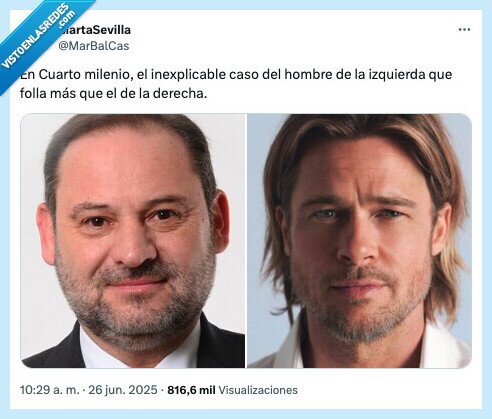Screen dimensions: 492x419
Task: Click the word 'derecha.' ending the tweet
Action: [x=180, y=93]
